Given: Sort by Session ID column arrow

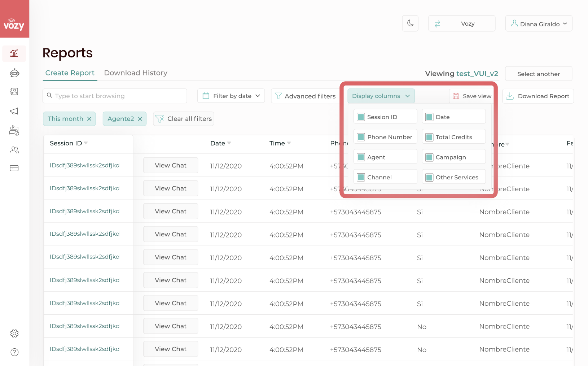Looking at the screenshot, I should click(86, 143).
